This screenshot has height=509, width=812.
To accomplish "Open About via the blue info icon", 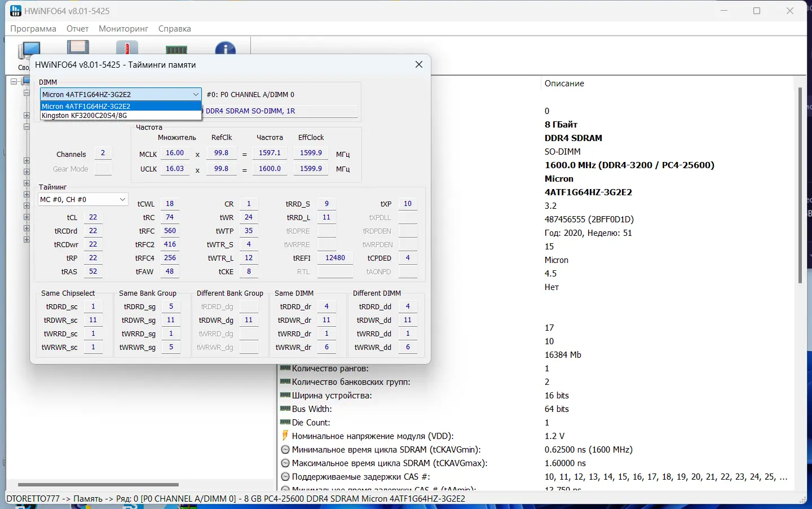I will [226, 49].
